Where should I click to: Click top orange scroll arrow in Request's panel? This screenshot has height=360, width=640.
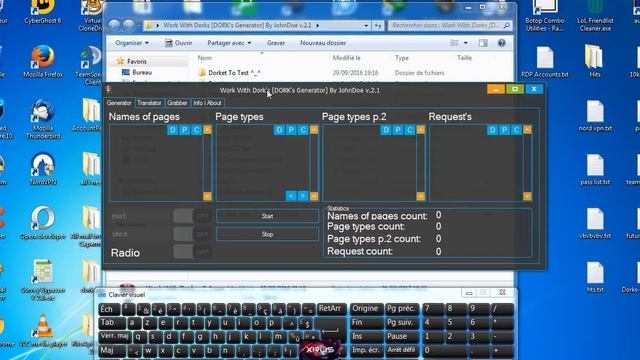coord(527,130)
